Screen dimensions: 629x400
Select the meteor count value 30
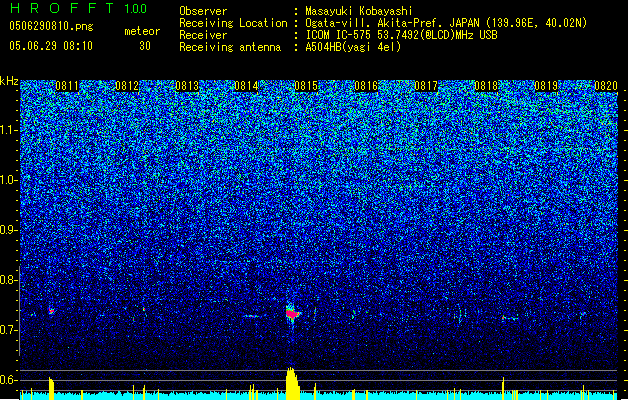[145, 46]
